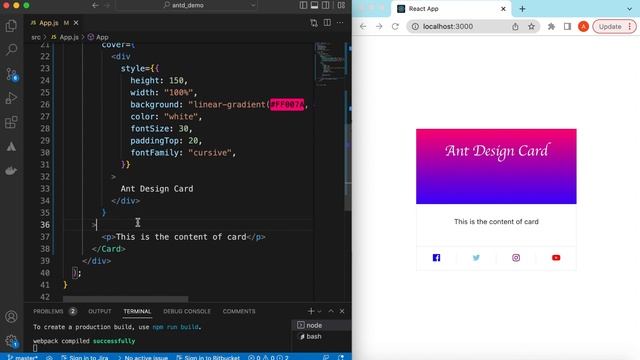Open editor More Actions ellipsis
The height and width of the screenshot is (360, 640).
pos(340,23)
